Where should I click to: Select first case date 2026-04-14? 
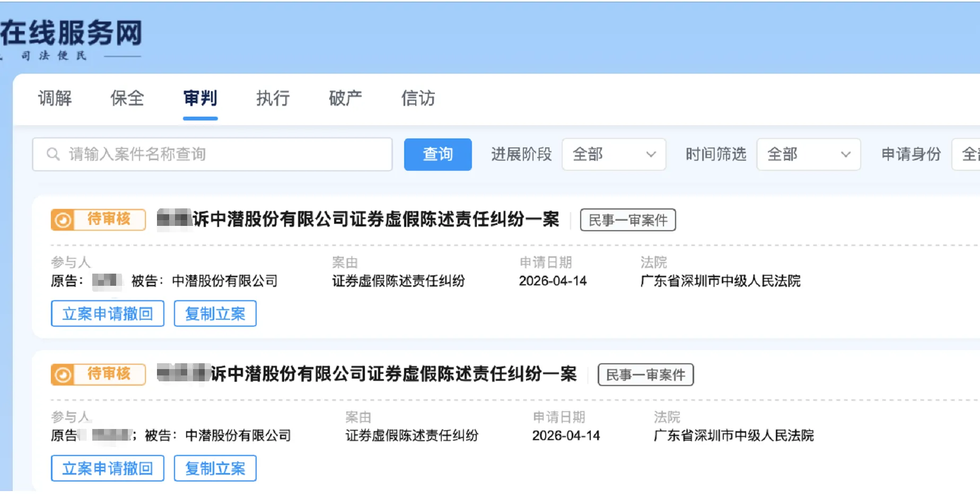[x=553, y=281]
